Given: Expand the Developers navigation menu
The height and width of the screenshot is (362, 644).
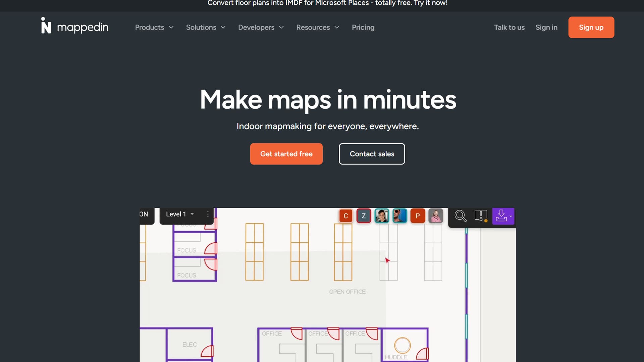Looking at the screenshot, I should click(261, 27).
